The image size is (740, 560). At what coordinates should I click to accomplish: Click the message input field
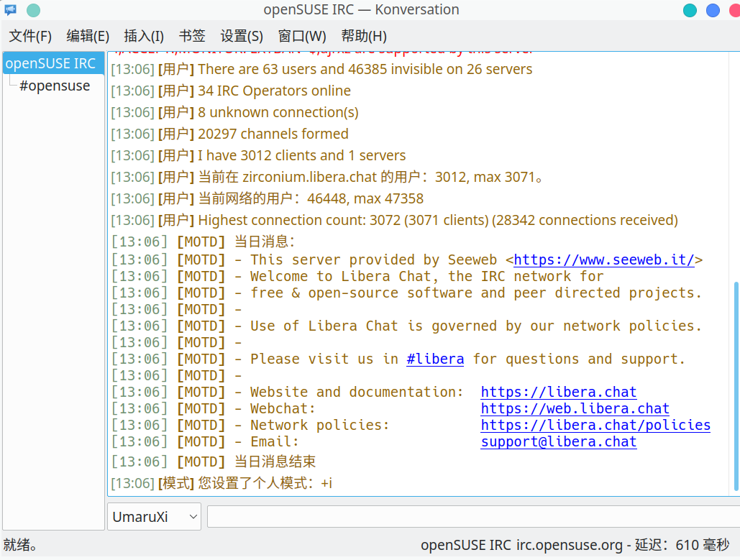click(x=473, y=517)
